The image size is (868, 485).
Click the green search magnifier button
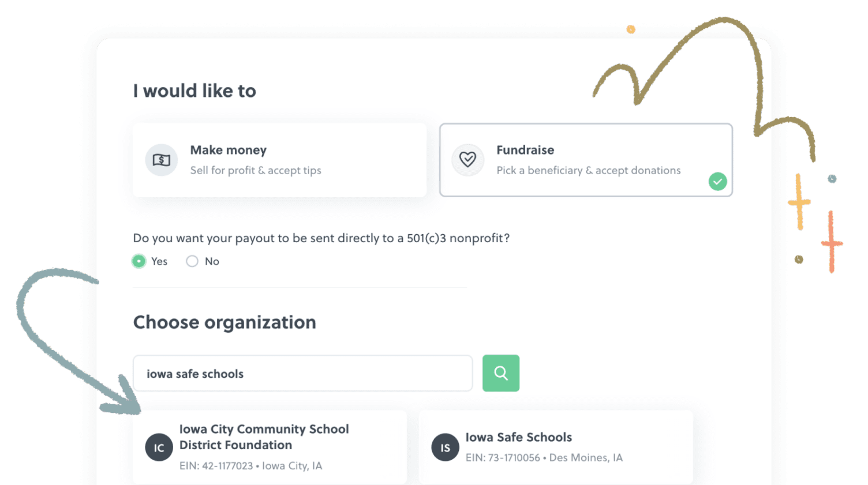pos(501,373)
